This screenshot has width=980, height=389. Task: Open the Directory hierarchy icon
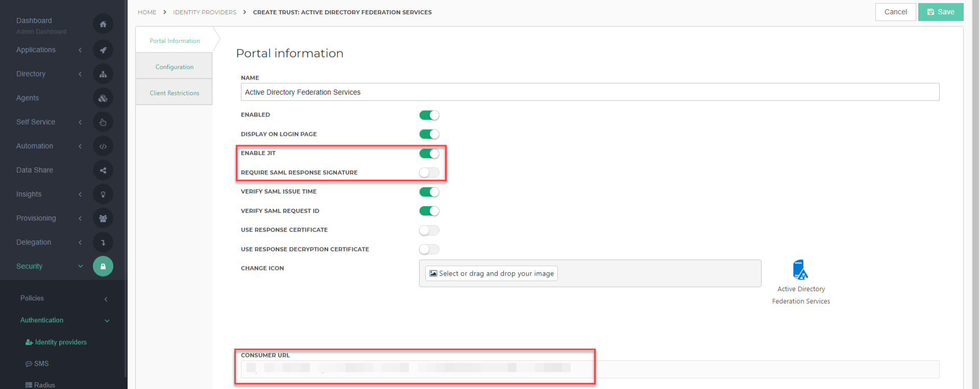(x=103, y=74)
